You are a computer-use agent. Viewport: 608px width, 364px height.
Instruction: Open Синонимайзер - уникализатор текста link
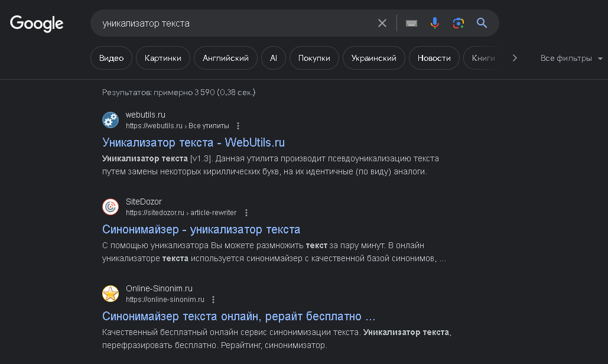click(x=201, y=229)
